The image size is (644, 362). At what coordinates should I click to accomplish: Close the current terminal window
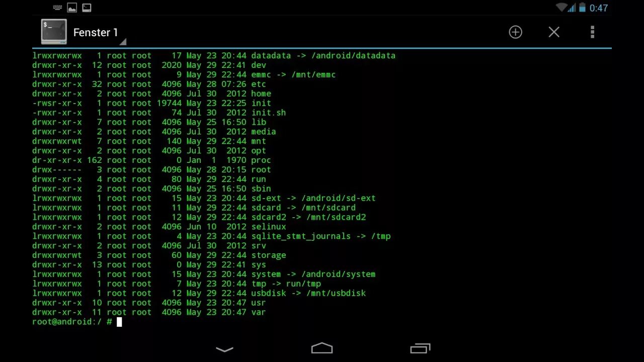(554, 32)
